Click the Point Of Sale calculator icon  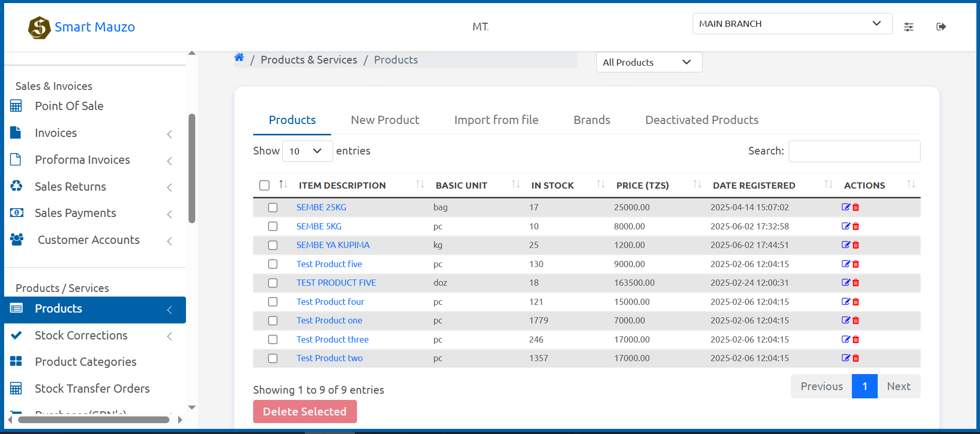coord(16,106)
